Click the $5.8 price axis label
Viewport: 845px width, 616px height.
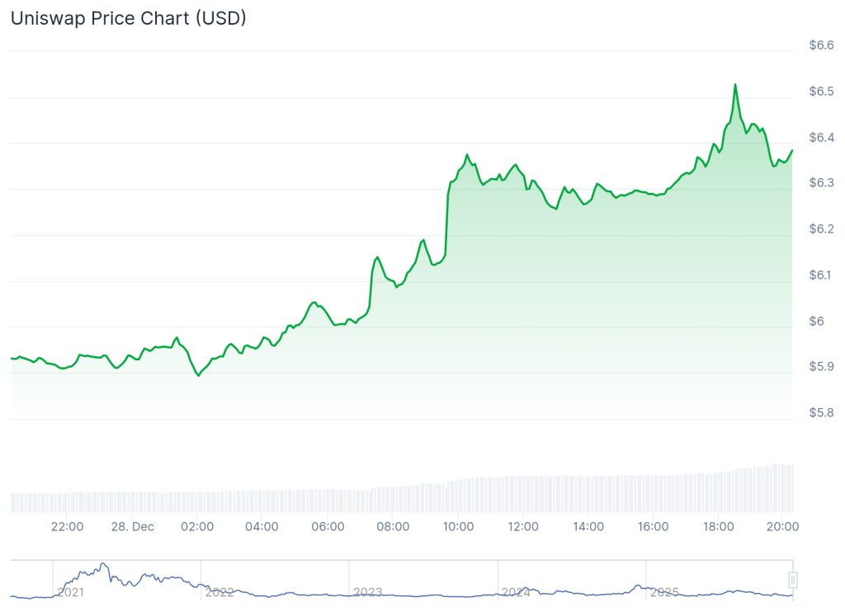[x=820, y=412]
